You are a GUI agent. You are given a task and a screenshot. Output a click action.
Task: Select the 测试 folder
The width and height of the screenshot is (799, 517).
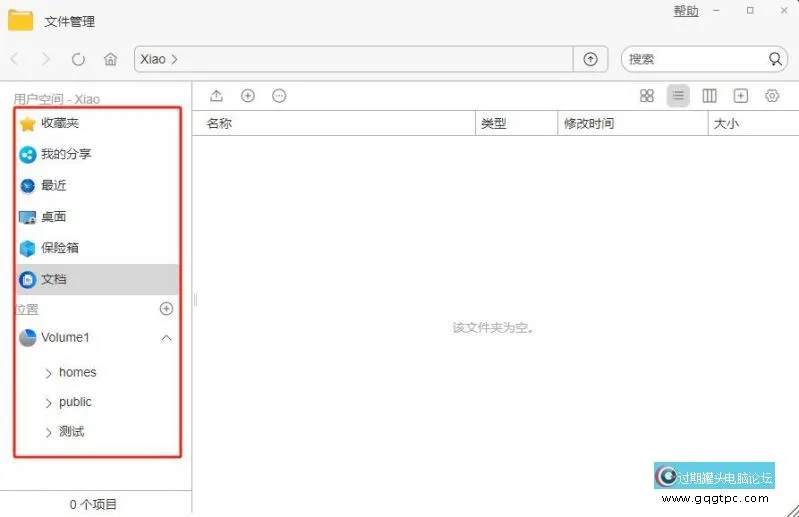coord(71,431)
